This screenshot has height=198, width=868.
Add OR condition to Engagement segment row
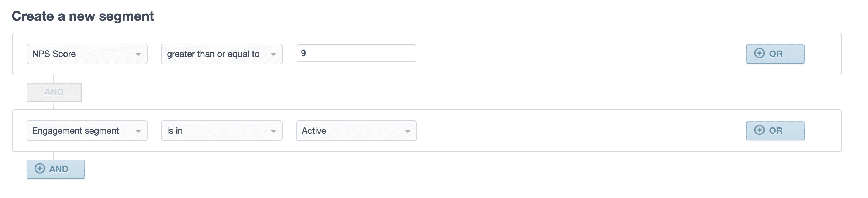coord(775,131)
